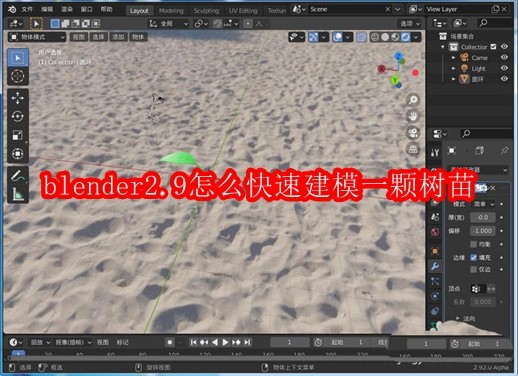Viewport: 518px width, 376px height.
Task: Open the Scene properties tab icon
Action: pos(435,217)
